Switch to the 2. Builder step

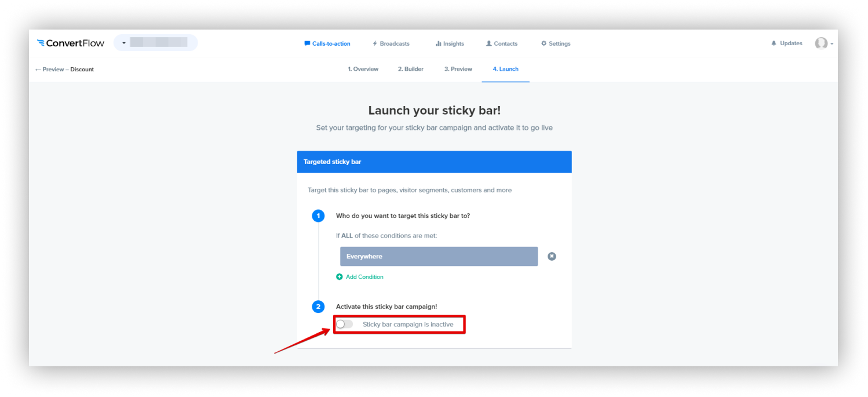pyautogui.click(x=411, y=69)
